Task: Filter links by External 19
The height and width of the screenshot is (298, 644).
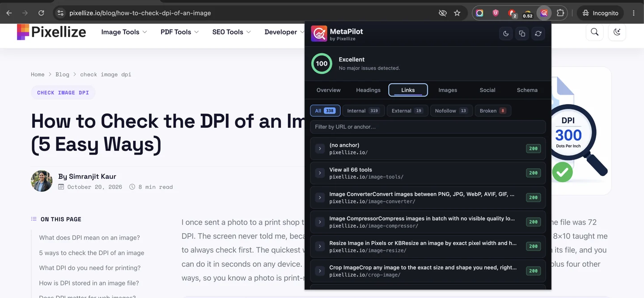Action: click(407, 110)
